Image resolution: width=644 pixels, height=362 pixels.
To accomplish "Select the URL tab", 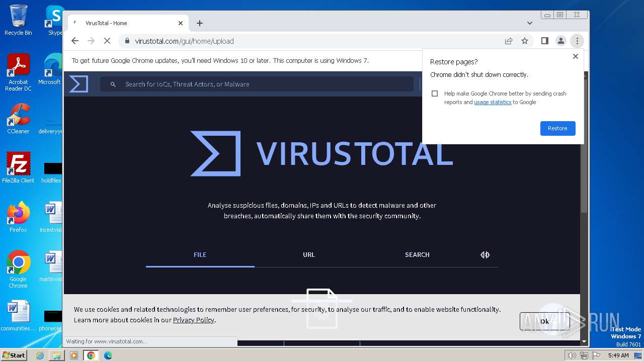I will [309, 255].
